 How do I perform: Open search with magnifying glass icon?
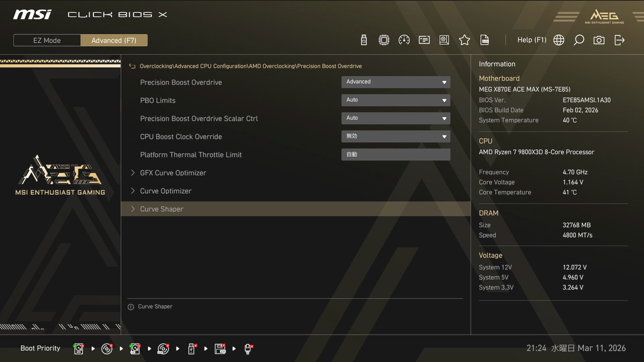579,40
